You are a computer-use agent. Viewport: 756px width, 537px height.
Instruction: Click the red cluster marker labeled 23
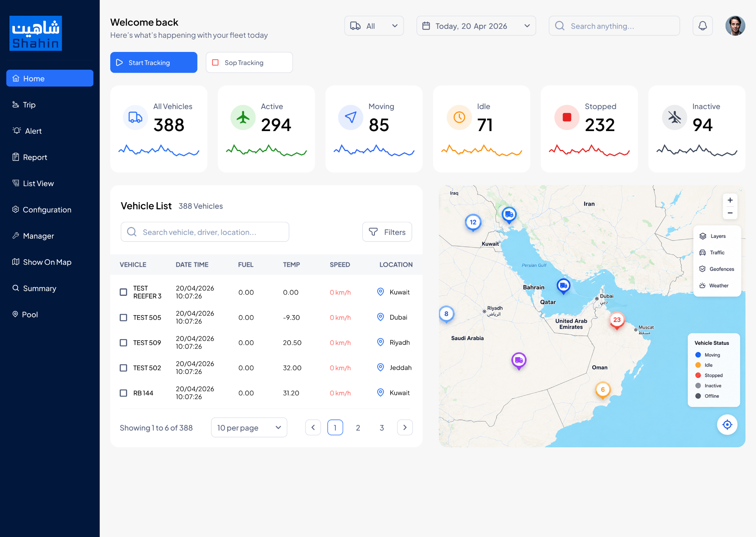[x=617, y=320]
